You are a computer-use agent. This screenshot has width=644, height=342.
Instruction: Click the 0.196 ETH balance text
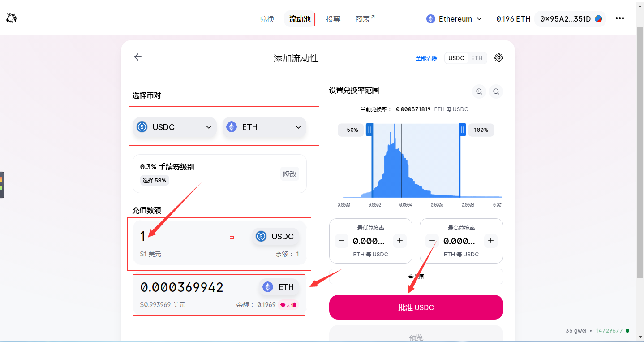point(513,19)
